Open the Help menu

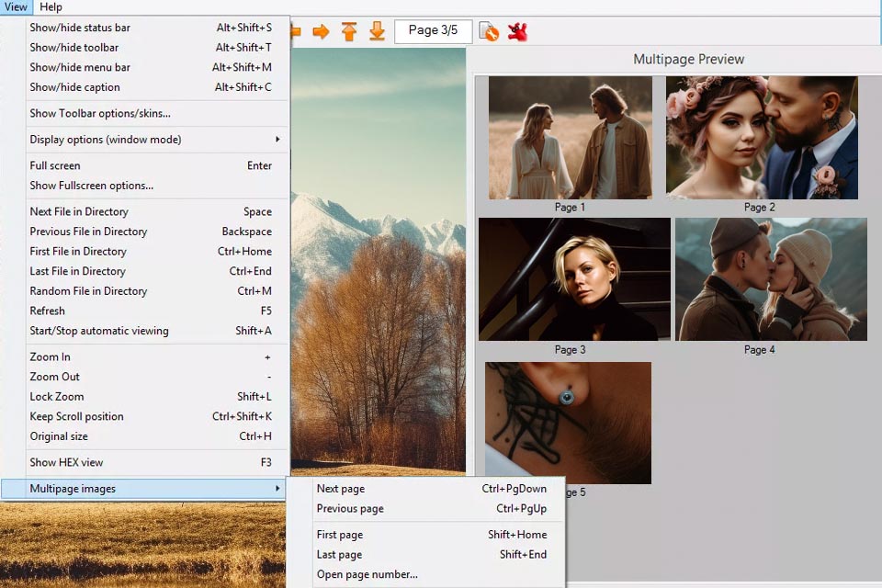[x=51, y=7]
